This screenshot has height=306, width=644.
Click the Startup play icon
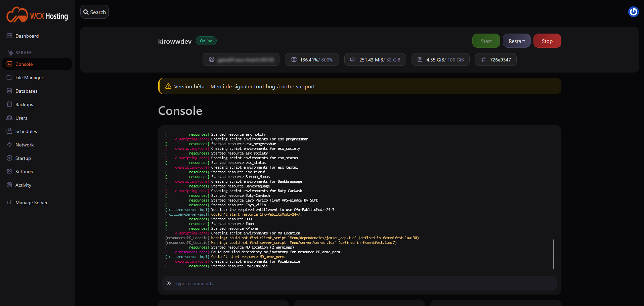pyautogui.click(x=9, y=158)
